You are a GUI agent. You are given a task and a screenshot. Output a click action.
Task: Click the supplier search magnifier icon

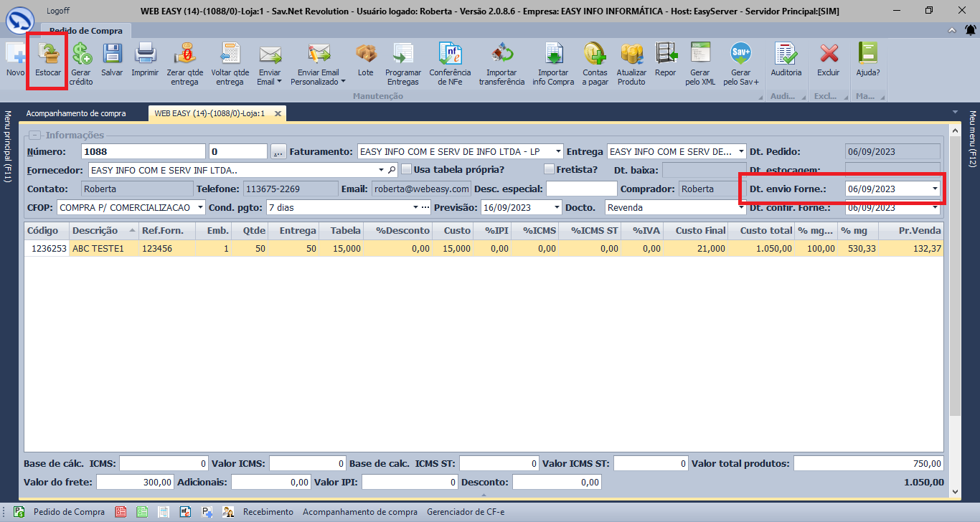coord(392,170)
